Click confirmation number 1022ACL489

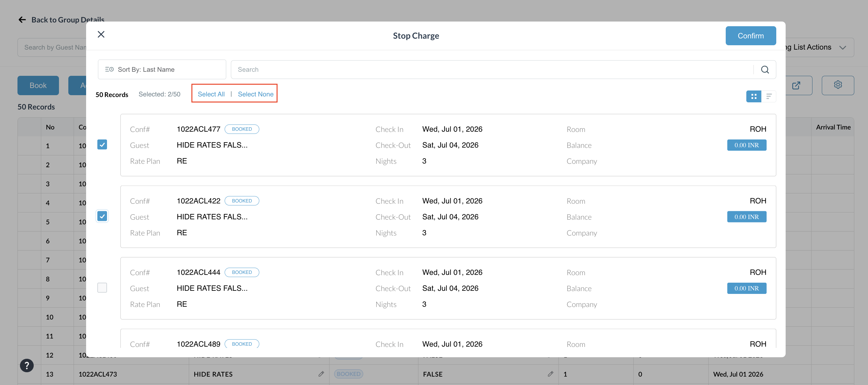[x=198, y=344]
